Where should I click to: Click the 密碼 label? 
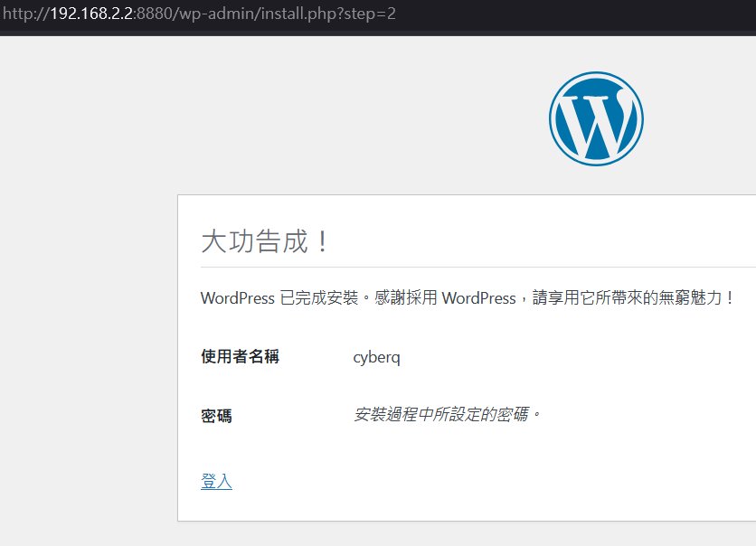point(216,416)
